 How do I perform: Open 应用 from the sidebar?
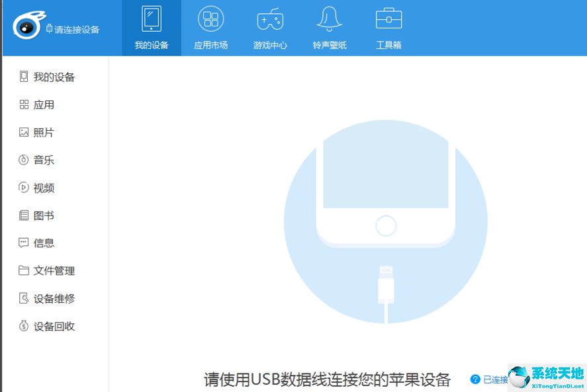[44, 105]
